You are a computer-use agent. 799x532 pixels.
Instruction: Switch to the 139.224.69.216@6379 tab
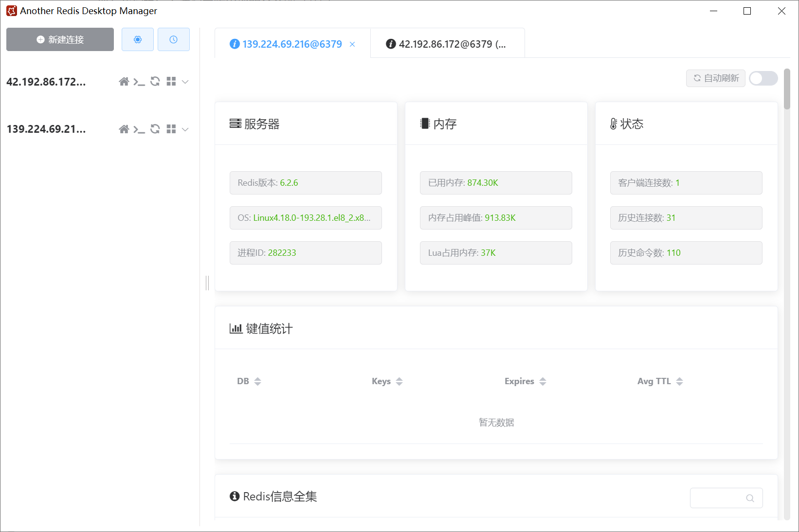coord(292,44)
